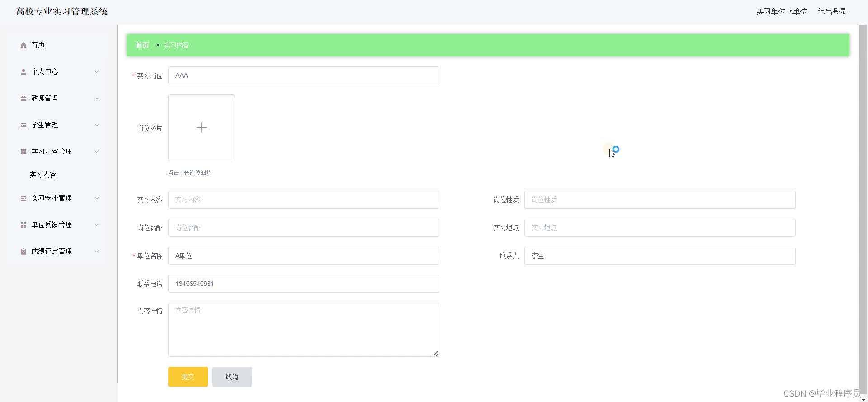Click the plus icon to upload 岗位图片
The height and width of the screenshot is (402, 868).
202,128
